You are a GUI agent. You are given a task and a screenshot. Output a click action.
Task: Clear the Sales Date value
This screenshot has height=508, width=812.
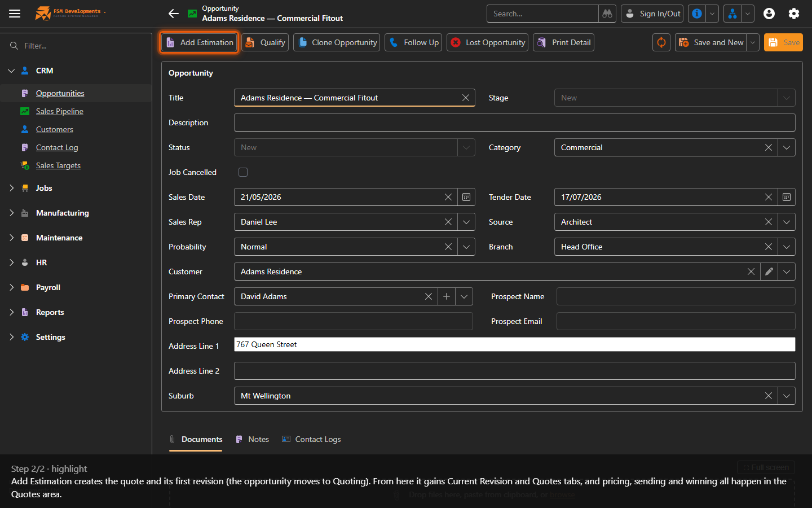point(448,197)
